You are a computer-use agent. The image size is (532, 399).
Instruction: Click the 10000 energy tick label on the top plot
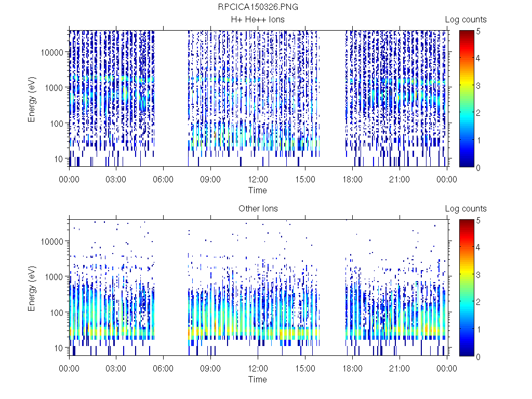point(52,52)
